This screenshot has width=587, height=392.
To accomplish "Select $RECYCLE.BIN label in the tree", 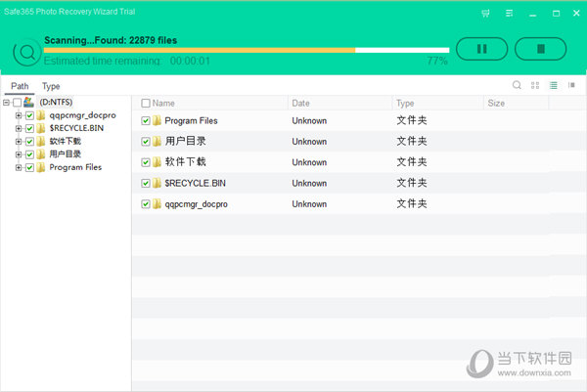I will point(76,128).
